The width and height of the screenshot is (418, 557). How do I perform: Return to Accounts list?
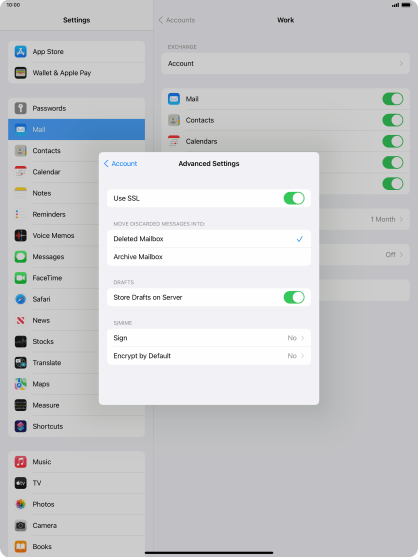(177, 20)
